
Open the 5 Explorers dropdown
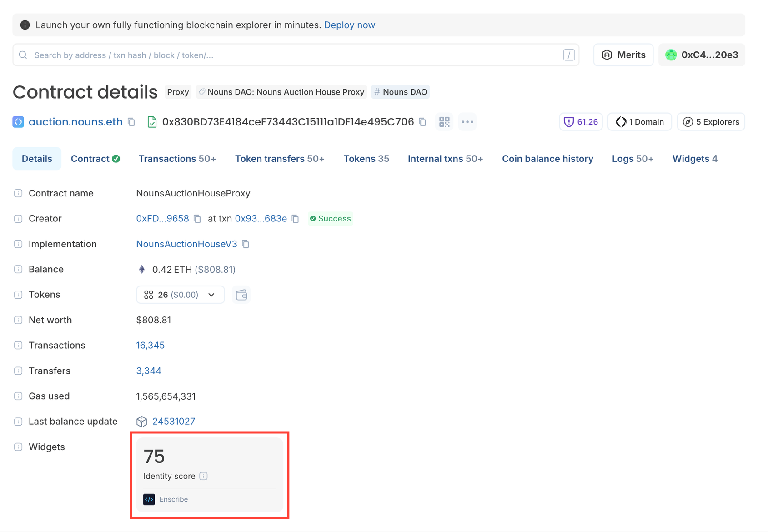[711, 121]
